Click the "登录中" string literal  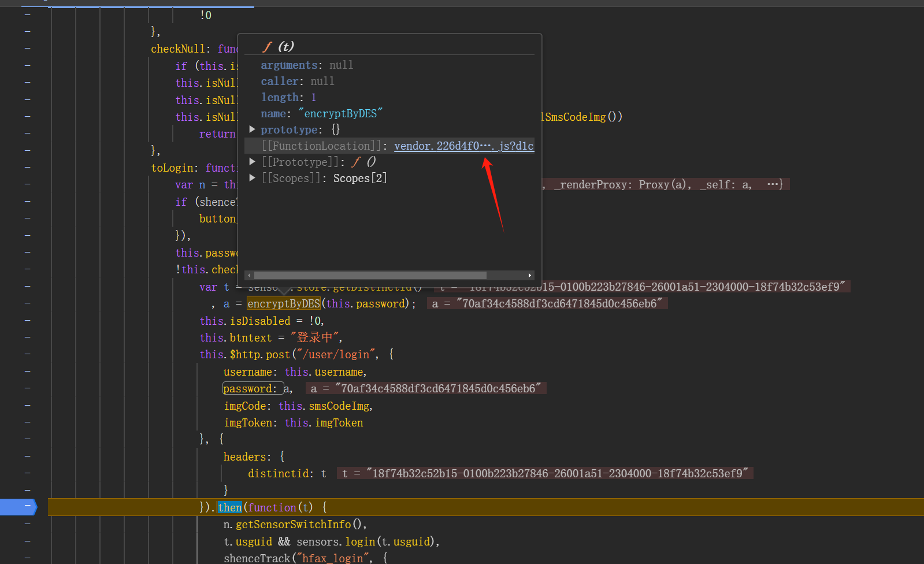tap(316, 337)
